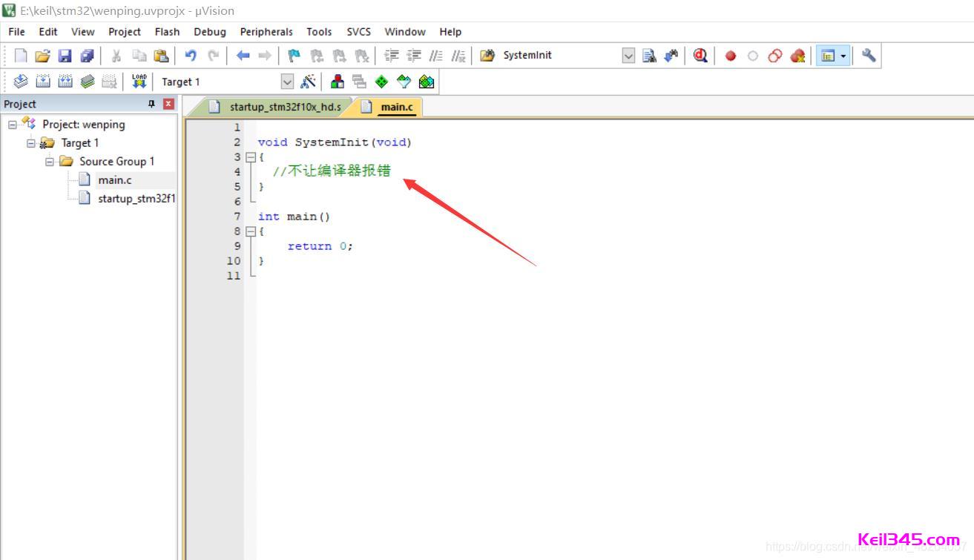Viewport: 974px width, 560px height.
Task: Collapse the Target 1 tree node
Action: click(x=31, y=143)
